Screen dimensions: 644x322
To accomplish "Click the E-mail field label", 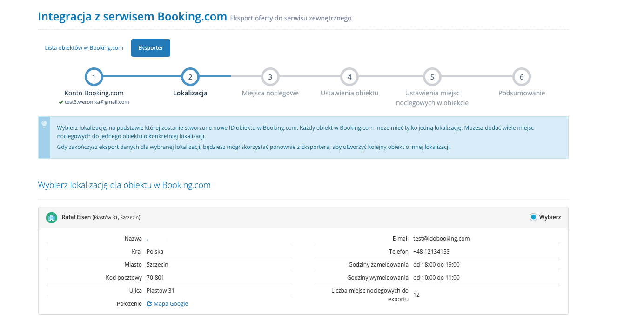I will point(401,239).
